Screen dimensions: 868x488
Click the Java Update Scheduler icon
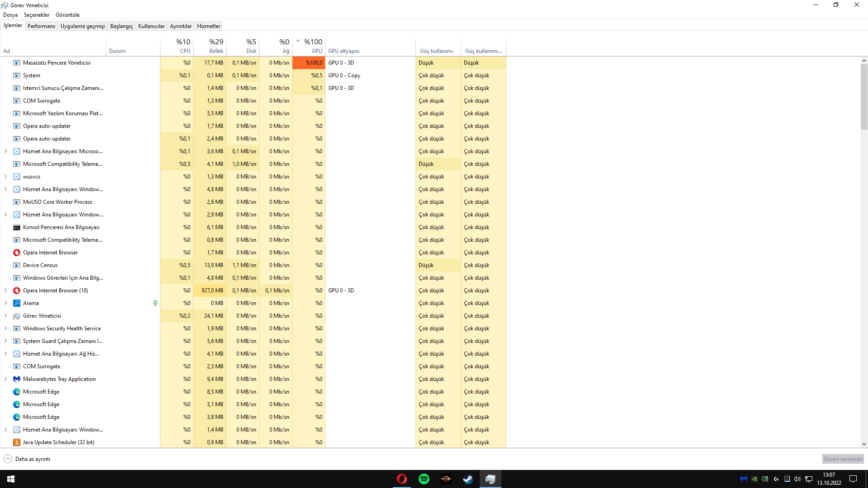tap(17, 442)
